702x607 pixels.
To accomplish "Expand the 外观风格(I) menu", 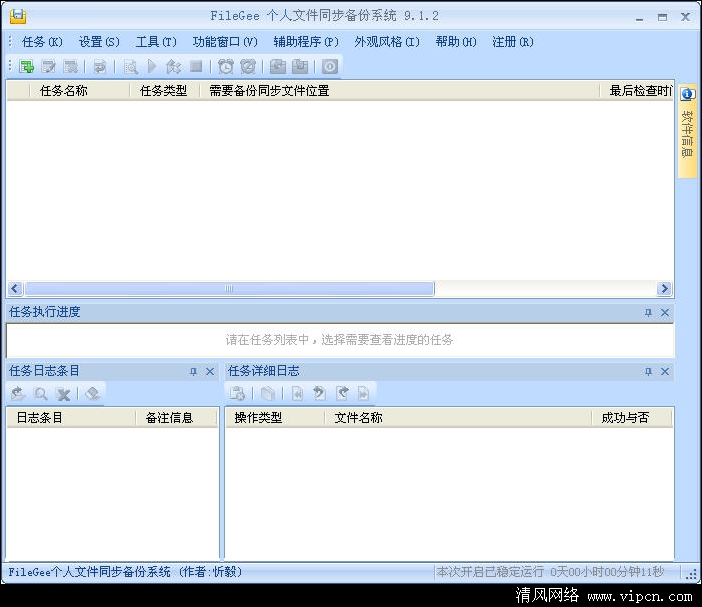I will click(x=387, y=42).
